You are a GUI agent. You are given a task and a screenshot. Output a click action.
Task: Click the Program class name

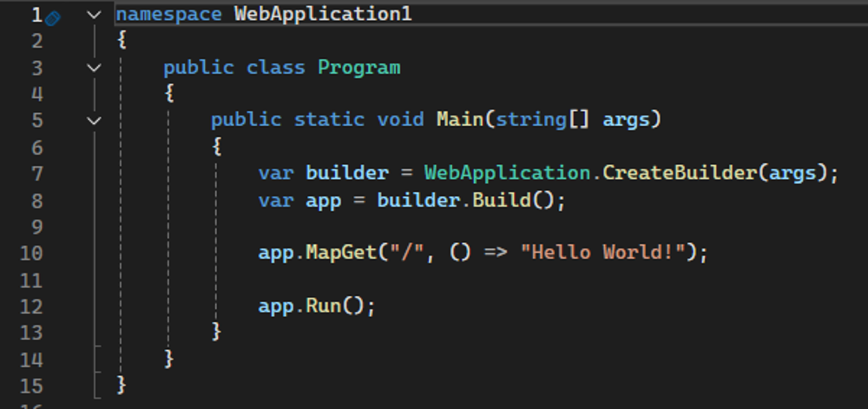tap(358, 67)
